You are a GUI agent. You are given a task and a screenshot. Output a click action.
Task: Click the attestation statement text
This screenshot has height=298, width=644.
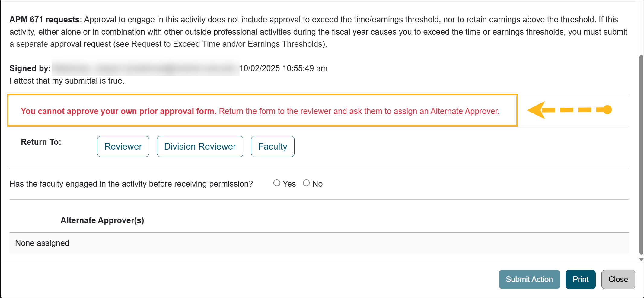pos(67,81)
